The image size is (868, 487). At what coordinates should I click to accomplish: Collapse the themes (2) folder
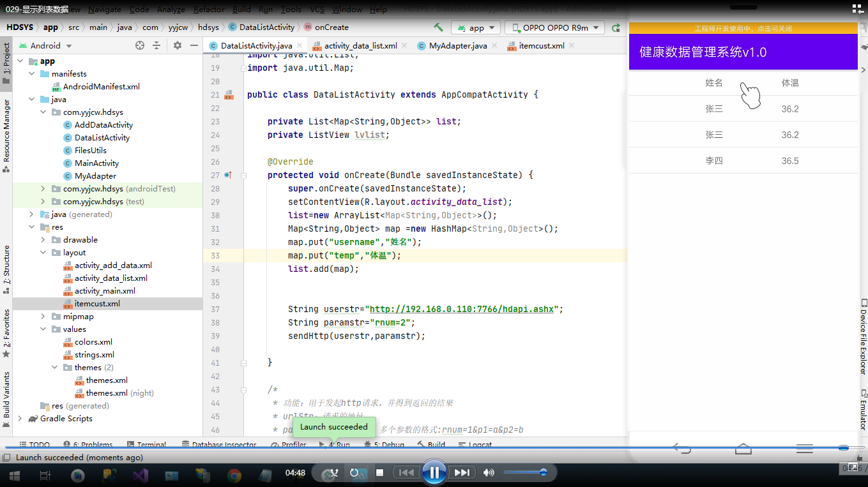[55, 368]
